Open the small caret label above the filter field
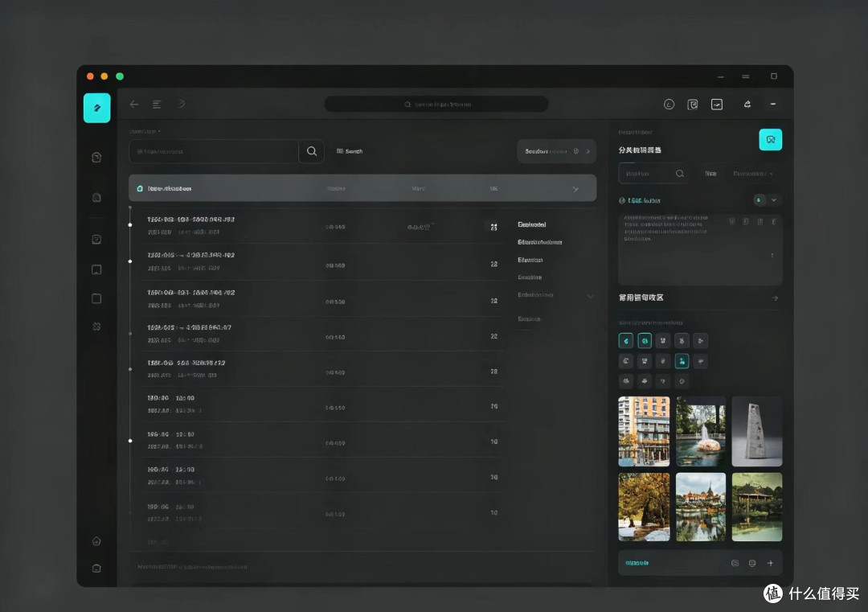The width and height of the screenshot is (868, 612). [x=145, y=132]
